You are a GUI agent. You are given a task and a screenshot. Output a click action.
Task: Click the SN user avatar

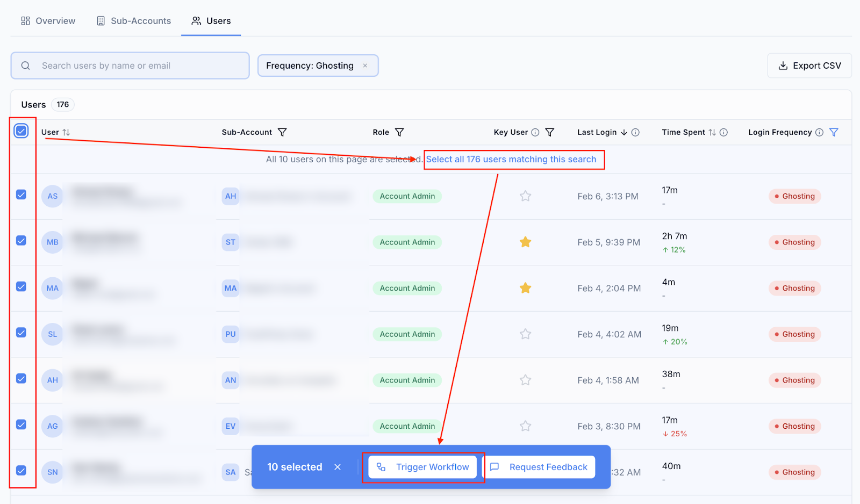point(52,472)
